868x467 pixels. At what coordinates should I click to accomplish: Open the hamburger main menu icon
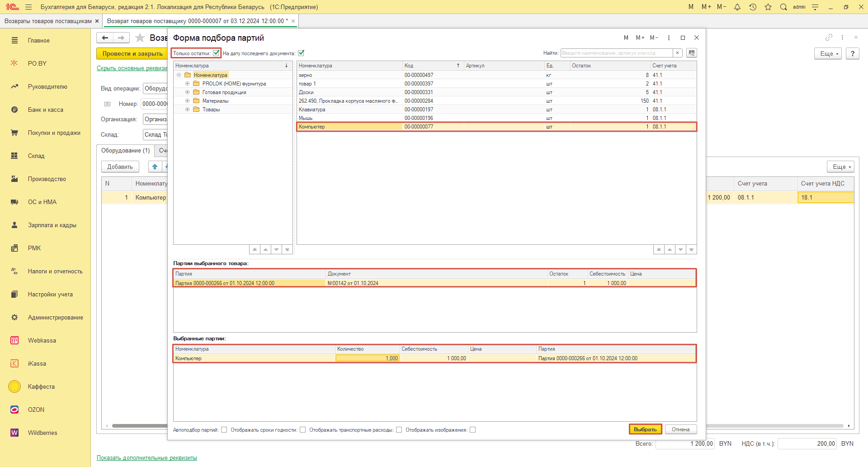(x=28, y=7)
